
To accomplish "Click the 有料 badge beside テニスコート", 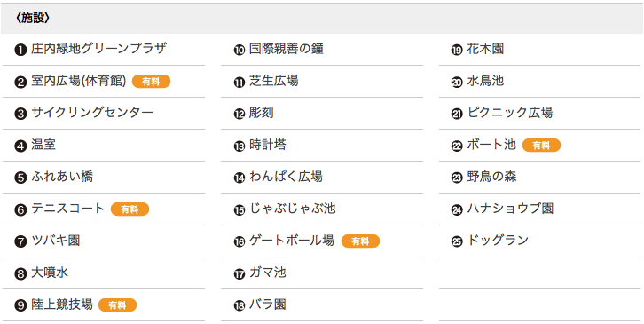I will coord(130,209).
